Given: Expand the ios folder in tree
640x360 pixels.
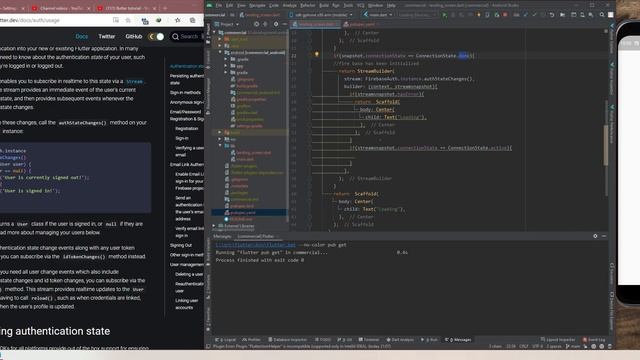Looking at the screenshot, I should tap(220, 139).
